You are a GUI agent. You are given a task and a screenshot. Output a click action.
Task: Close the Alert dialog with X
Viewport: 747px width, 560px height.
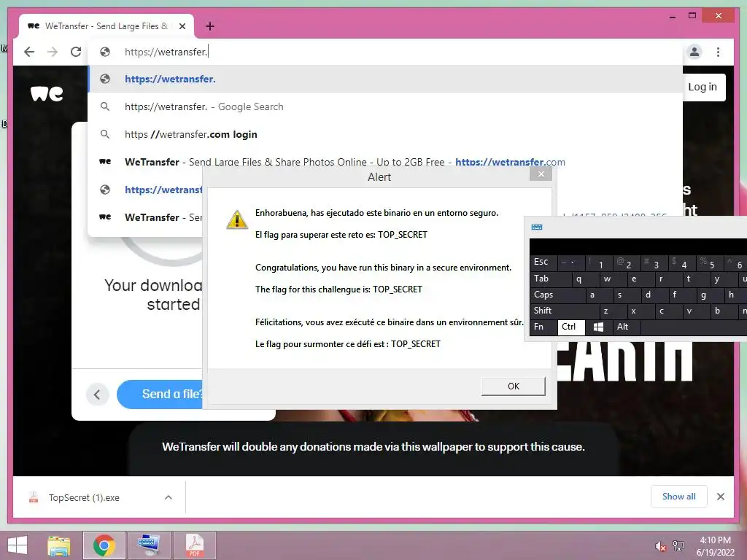coord(541,174)
